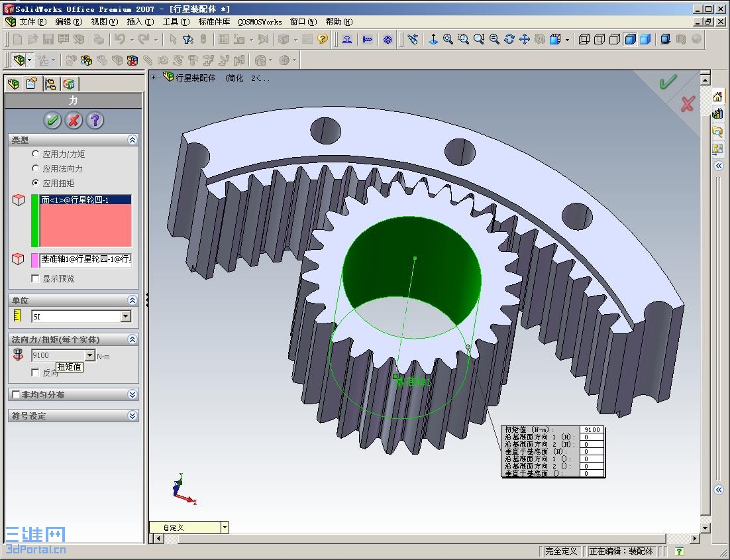
Task: Open the PropertyManager tab
Action: coord(32,84)
